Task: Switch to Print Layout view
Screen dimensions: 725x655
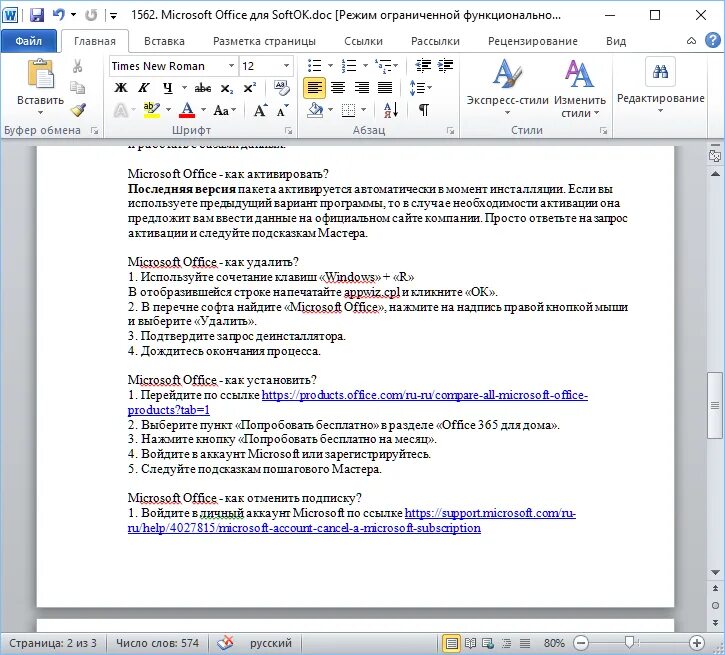Action: (x=451, y=643)
